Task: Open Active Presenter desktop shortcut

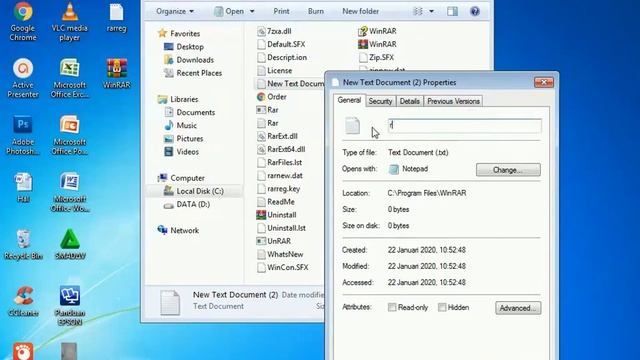Action: click(x=23, y=78)
